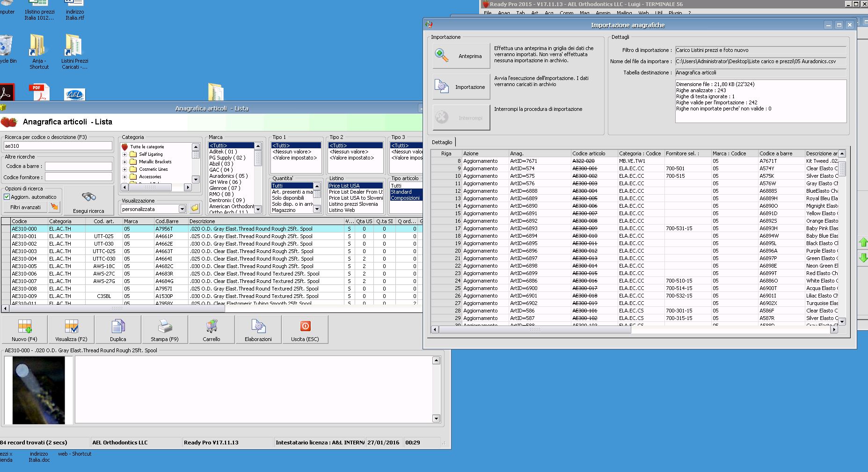Close the list with Uscita (ESC)

305,329
